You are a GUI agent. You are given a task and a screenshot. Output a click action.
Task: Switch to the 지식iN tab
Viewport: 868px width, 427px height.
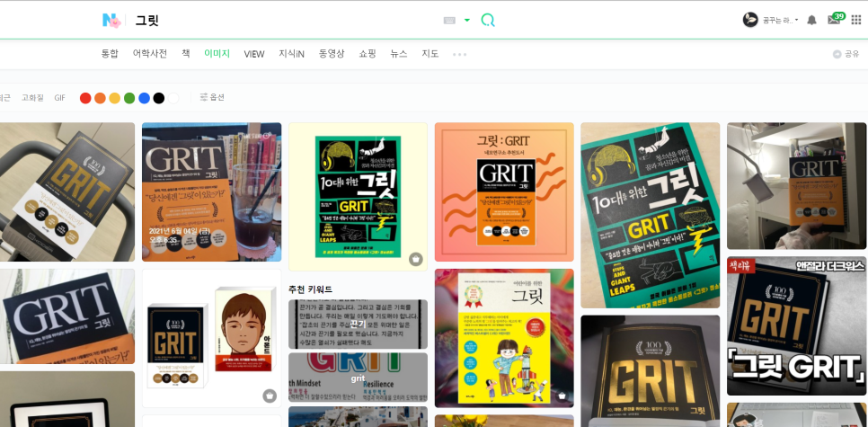292,54
